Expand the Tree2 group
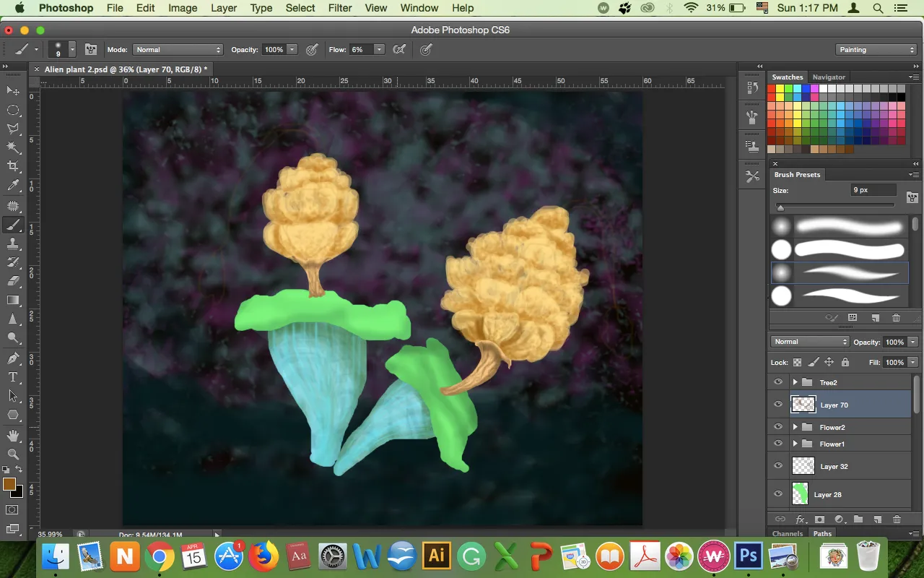Image resolution: width=924 pixels, height=578 pixels. (795, 382)
